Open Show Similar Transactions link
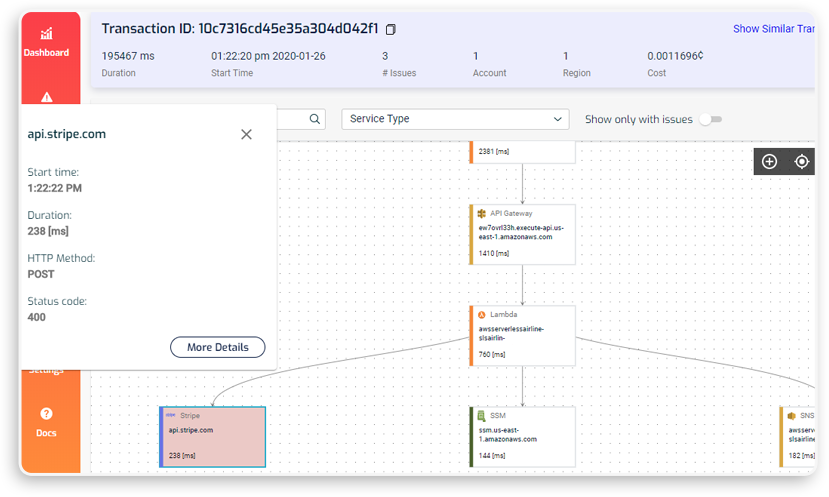Screen dimensions: 829x497 [x=773, y=29]
